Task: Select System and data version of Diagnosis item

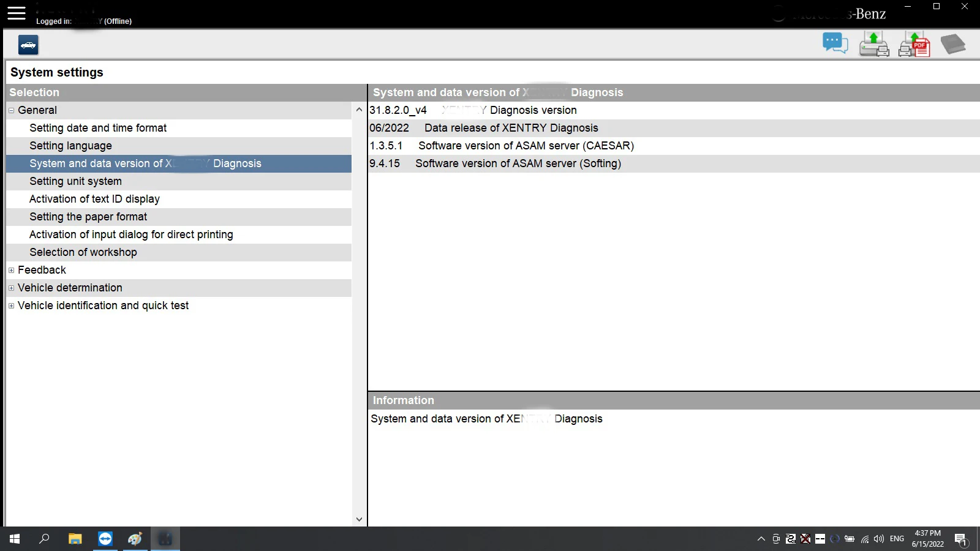Action: 179,163
